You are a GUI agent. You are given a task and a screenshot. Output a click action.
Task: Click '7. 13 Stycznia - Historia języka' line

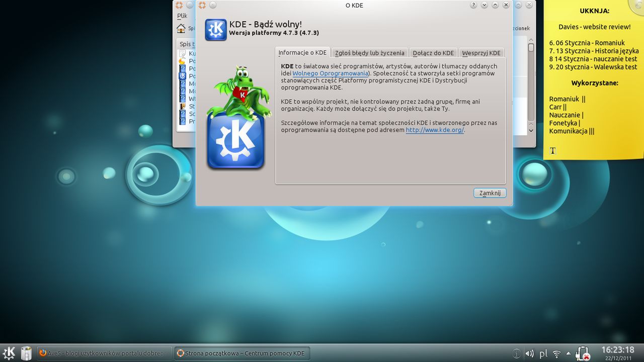click(594, 51)
